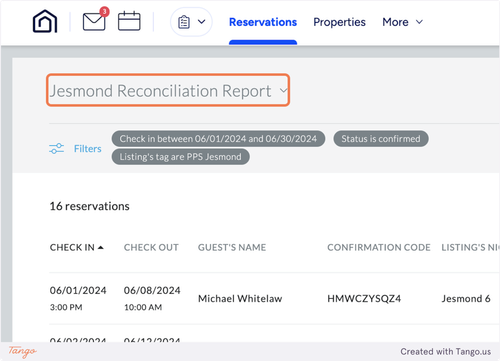Screen dimensions: 500x361
Task: Sort by the CONFIRMATION CODE column header
Action: tap(379, 248)
